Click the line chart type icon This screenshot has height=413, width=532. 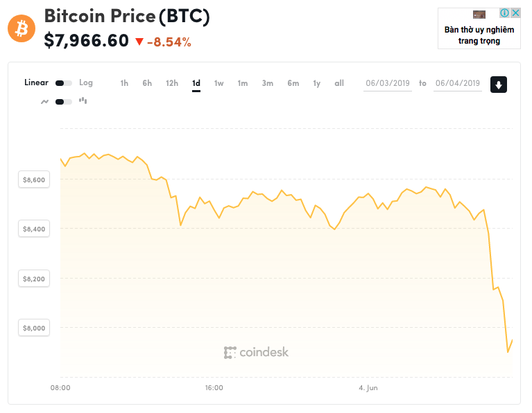click(x=45, y=101)
